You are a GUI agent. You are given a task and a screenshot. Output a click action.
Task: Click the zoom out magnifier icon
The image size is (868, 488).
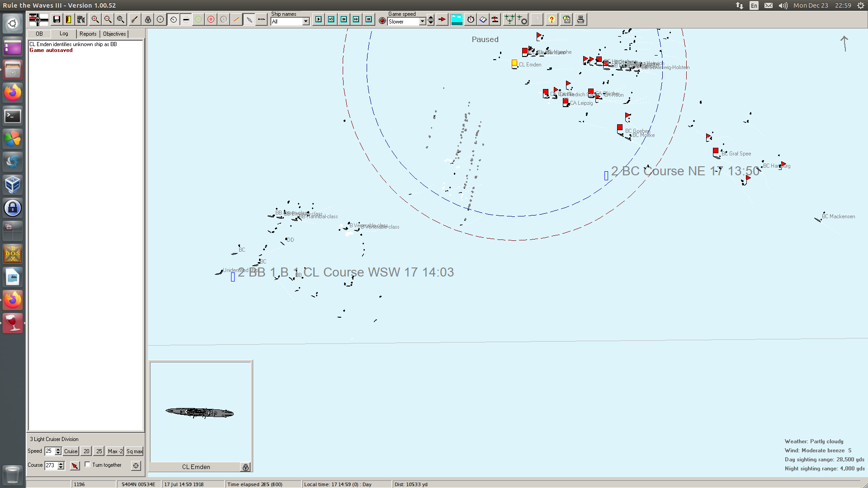pyautogui.click(x=108, y=19)
